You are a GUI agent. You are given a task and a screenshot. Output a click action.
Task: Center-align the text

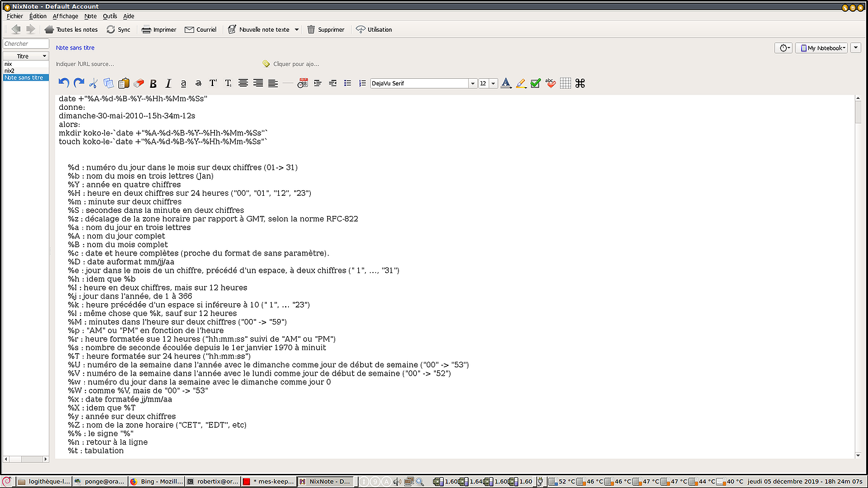point(243,83)
